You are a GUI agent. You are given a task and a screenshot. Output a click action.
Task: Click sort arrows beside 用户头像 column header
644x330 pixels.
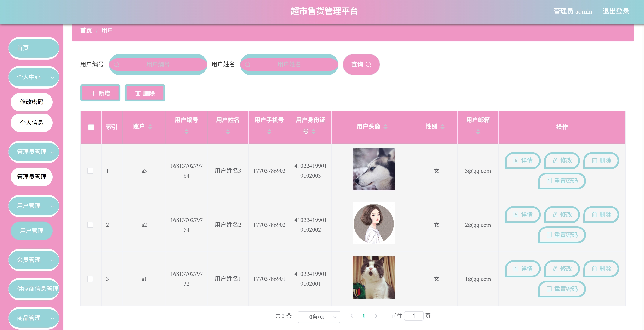(385, 127)
